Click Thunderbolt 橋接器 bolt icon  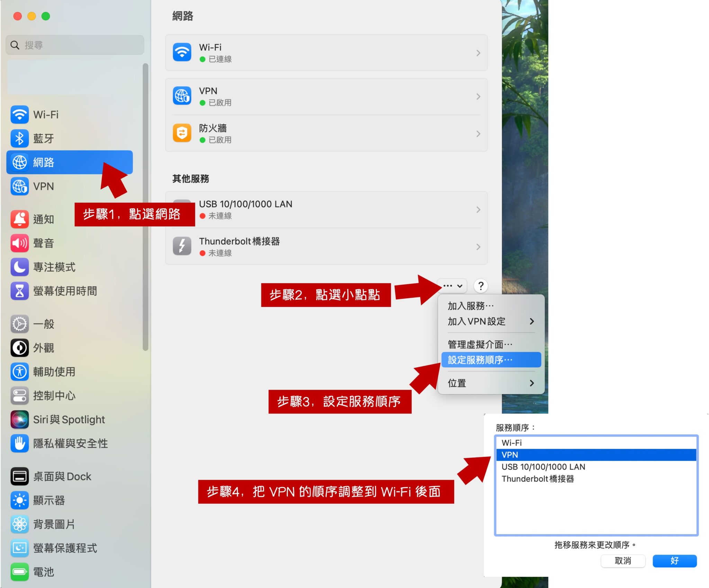pyautogui.click(x=182, y=246)
